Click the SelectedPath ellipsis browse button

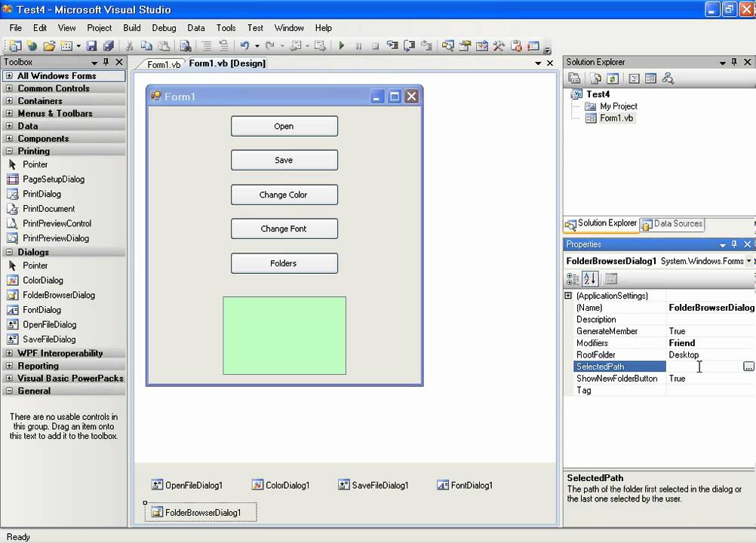748,367
